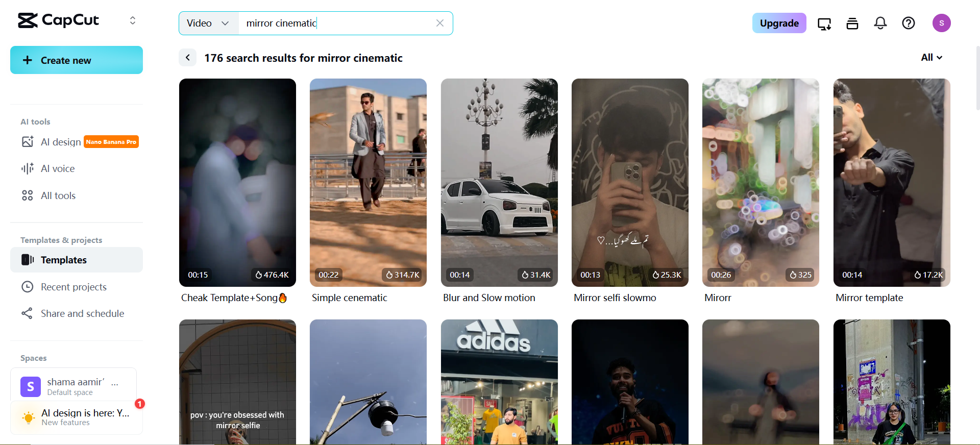Open Recent projects

tap(73, 287)
